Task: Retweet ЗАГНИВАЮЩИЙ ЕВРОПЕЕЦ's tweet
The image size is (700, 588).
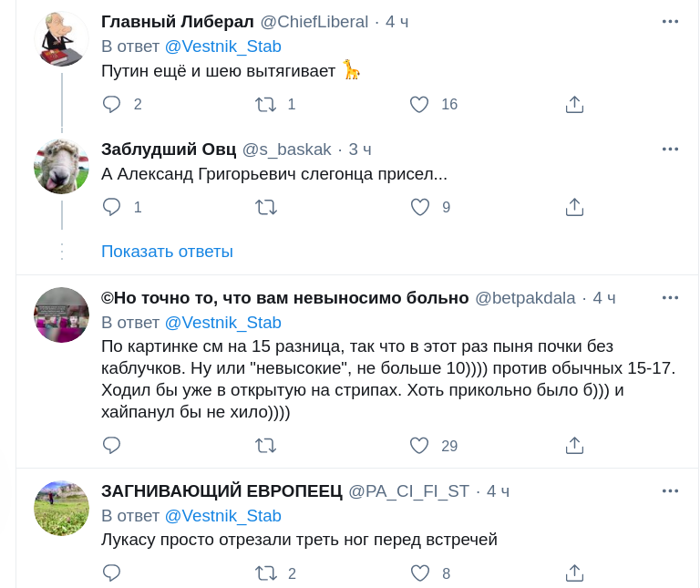Action: (266, 573)
